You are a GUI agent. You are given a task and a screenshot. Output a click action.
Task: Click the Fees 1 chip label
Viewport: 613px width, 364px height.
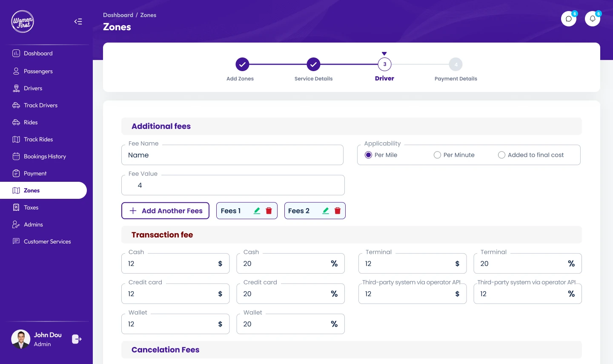[231, 211]
